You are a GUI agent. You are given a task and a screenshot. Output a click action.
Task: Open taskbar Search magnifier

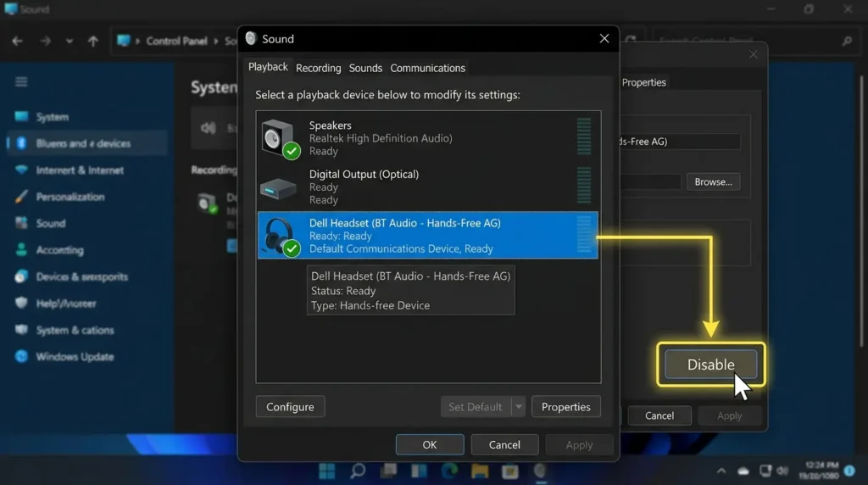358,471
